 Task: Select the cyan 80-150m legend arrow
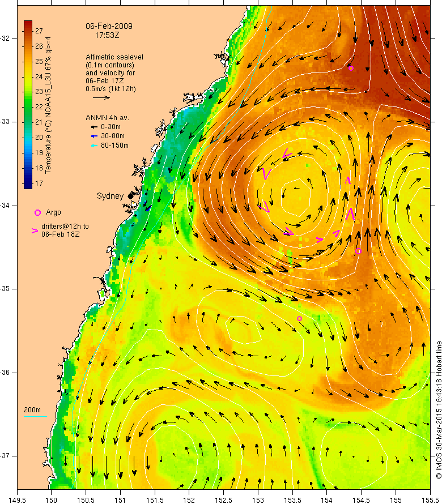point(94,146)
